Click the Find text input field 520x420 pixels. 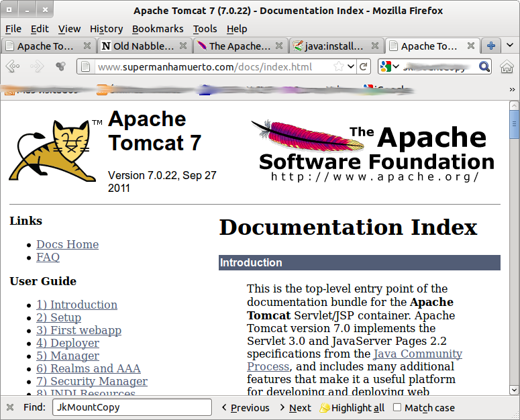click(132, 407)
